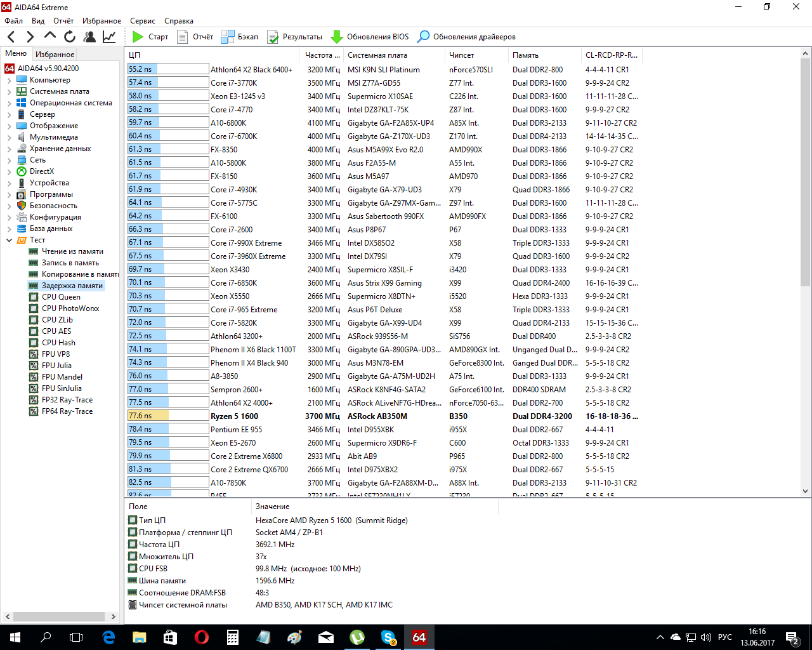Select the CPU PhotoWorxx benchmark icon

click(34, 308)
